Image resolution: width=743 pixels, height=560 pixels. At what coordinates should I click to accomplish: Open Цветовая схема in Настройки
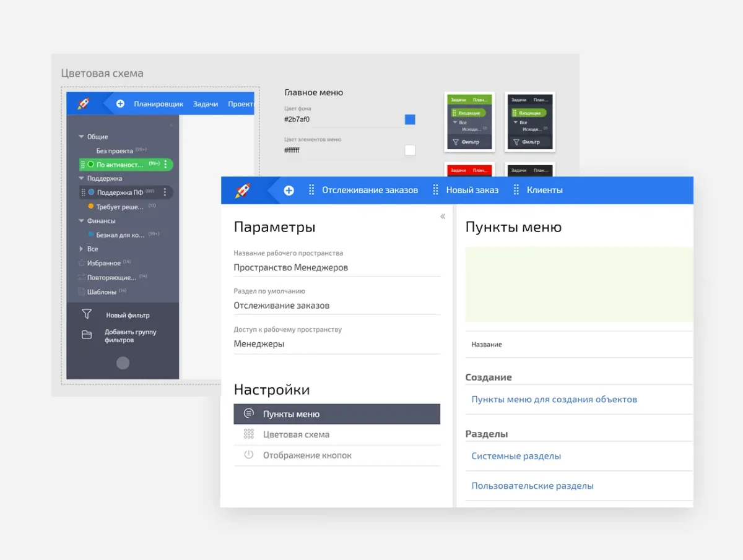pos(296,434)
